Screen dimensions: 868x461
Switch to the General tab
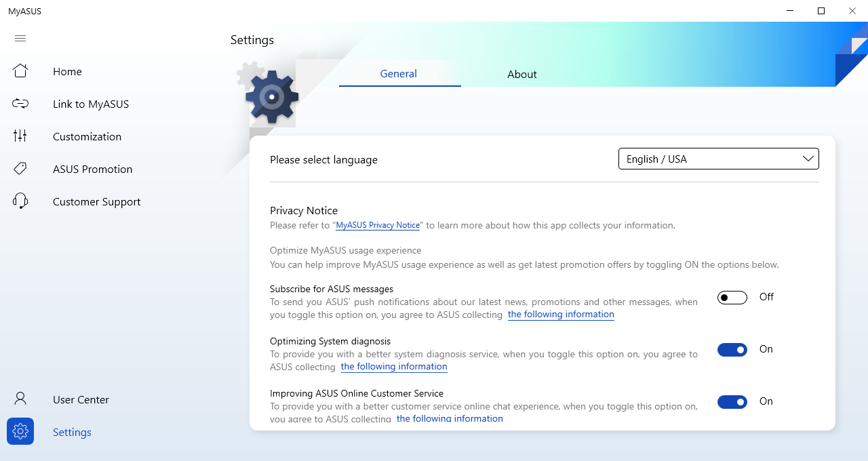[399, 74]
